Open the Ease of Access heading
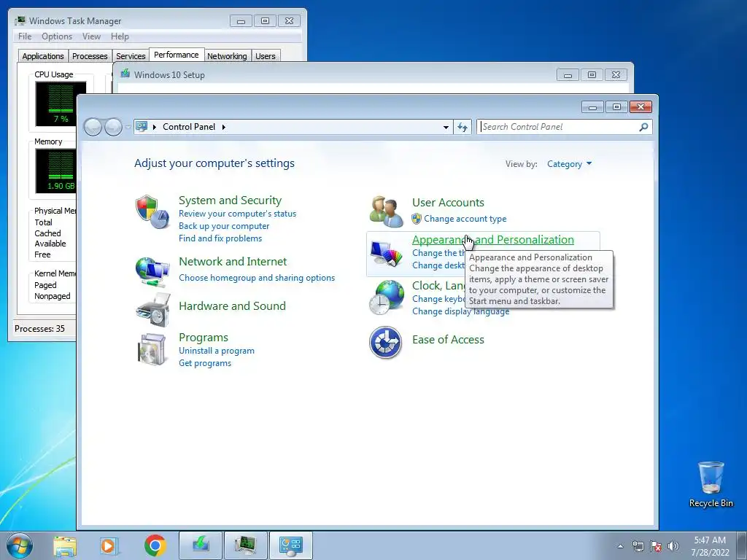This screenshot has height=560, width=747. 448,340
